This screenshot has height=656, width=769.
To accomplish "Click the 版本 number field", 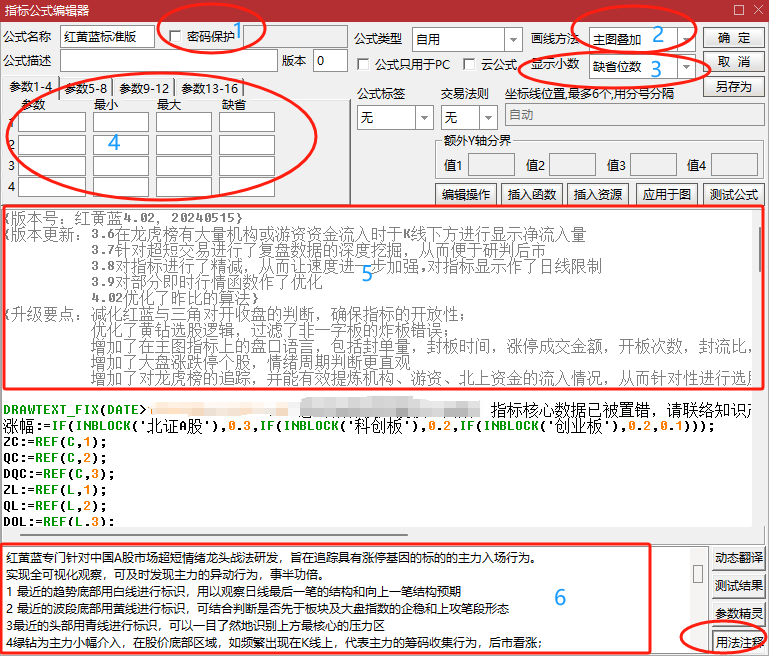I will tap(330, 61).
